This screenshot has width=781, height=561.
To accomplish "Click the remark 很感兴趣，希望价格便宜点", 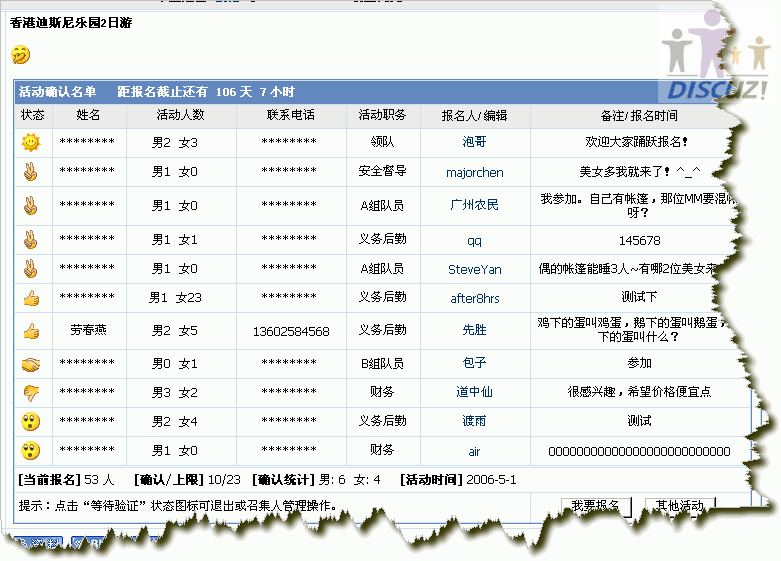I will pyautogui.click(x=639, y=392).
